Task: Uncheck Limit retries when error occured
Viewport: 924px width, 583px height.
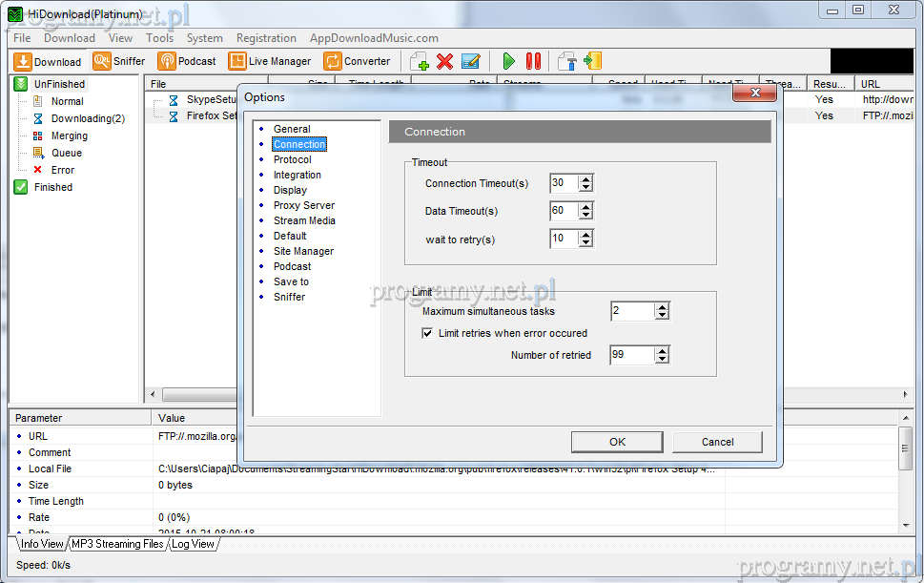Action: pos(428,333)
